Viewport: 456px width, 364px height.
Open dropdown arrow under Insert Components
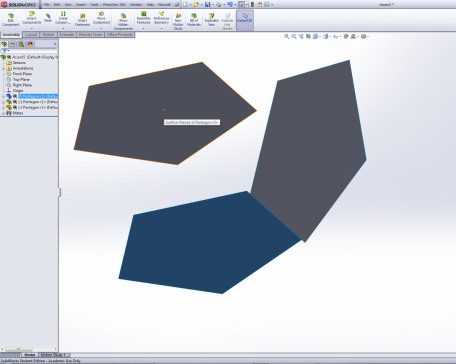click(x=32, y=28)
